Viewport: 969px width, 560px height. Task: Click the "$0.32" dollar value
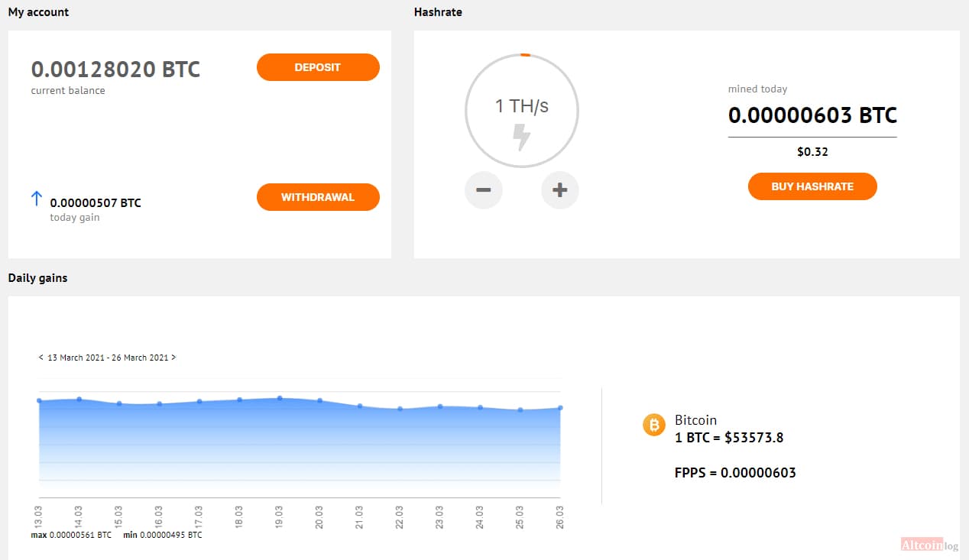click(x=812, y=152)
